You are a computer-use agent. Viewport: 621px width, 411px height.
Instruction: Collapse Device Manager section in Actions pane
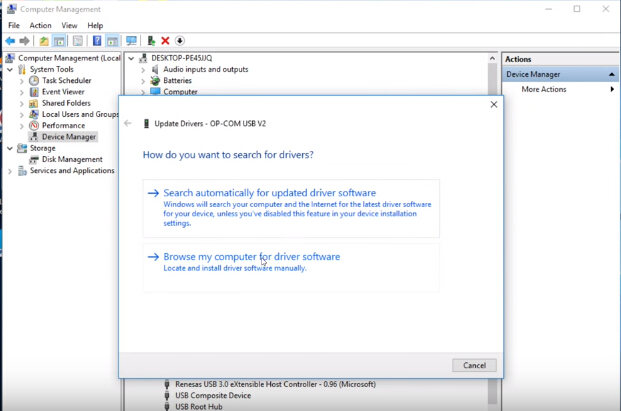pos(611,74)
